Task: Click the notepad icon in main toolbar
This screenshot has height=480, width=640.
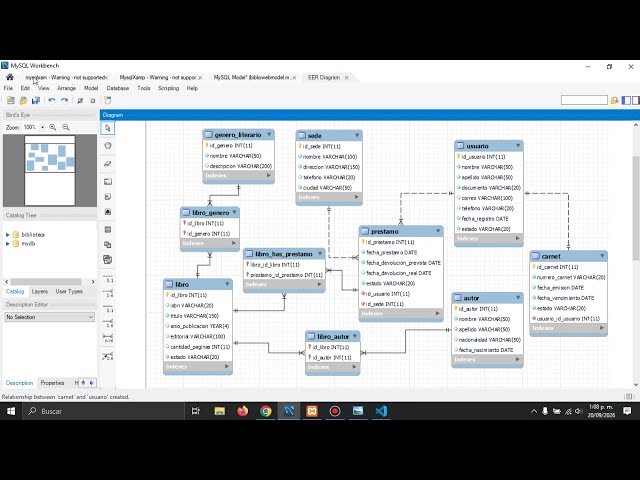Action: pos(107,100)
